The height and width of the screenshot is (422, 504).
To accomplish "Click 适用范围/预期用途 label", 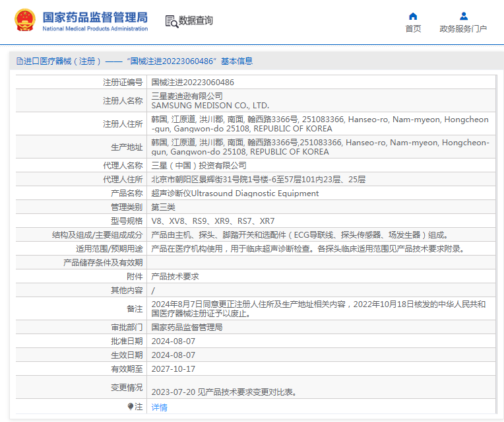I will tap(110, 248).
